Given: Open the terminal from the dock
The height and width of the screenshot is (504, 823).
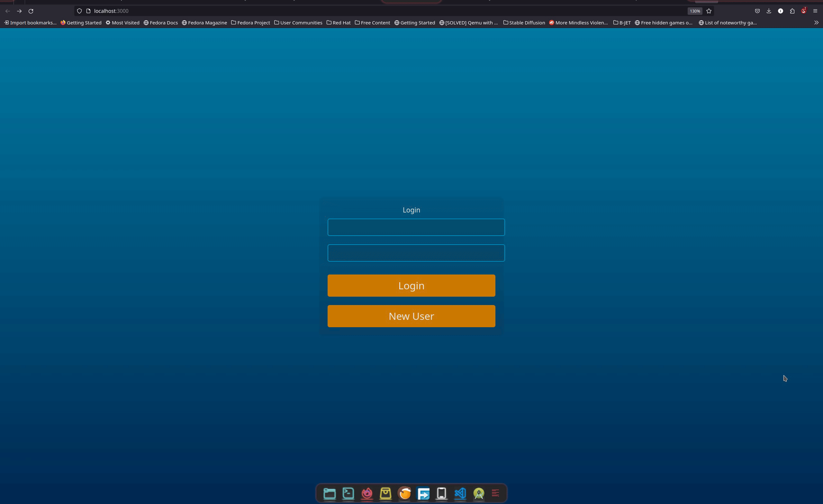Looking at the screenshot, I should pos(348,493).
